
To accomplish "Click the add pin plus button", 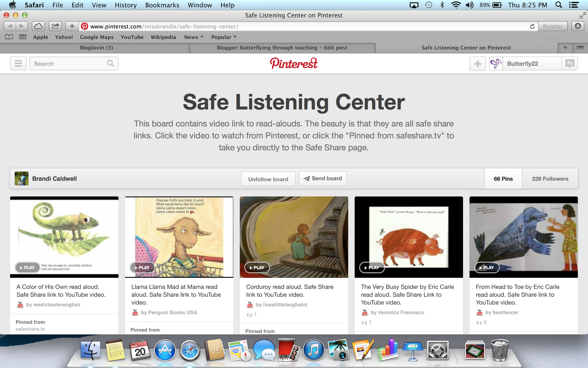I will pos(477,64).
